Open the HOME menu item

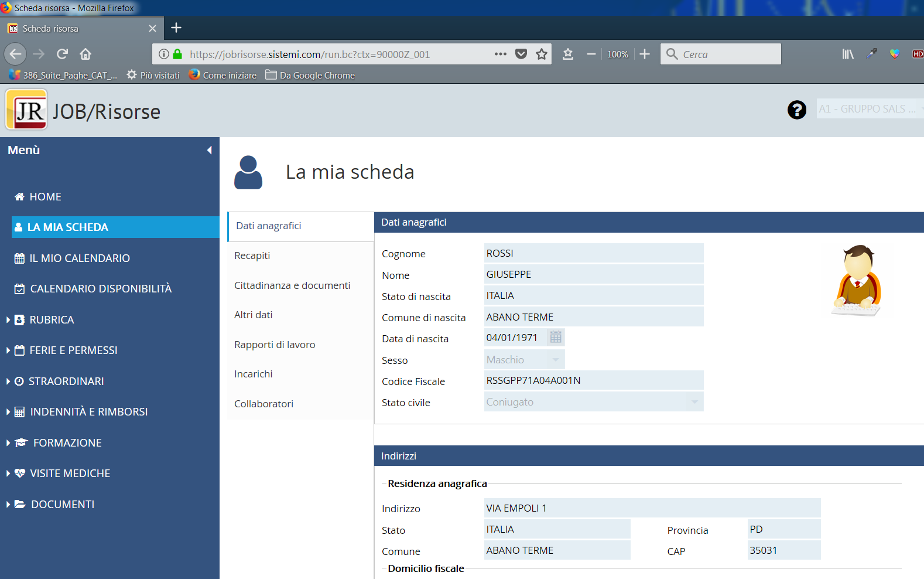(45, 197)
